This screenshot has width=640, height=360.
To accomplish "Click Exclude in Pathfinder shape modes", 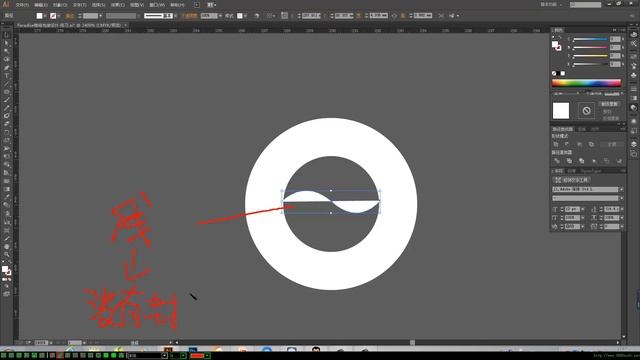I will (x=591, y=144).
